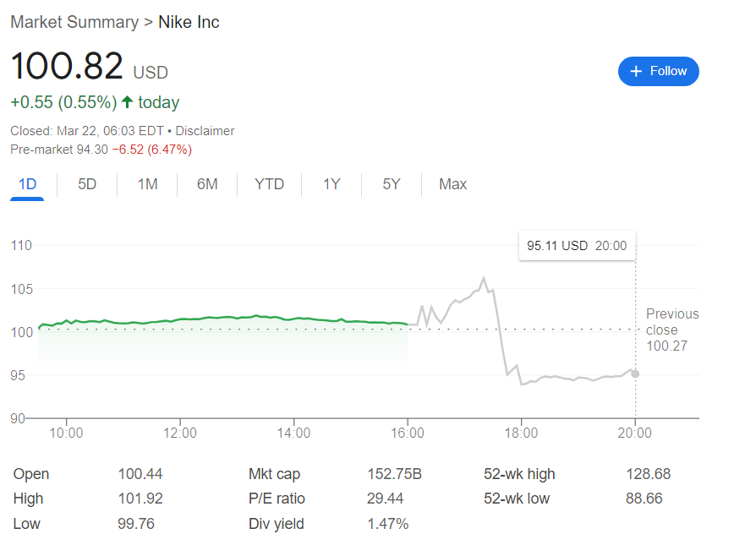Click the Low value 99.76
The height and width of the screenshot is (545, 756).
(136, 524)
